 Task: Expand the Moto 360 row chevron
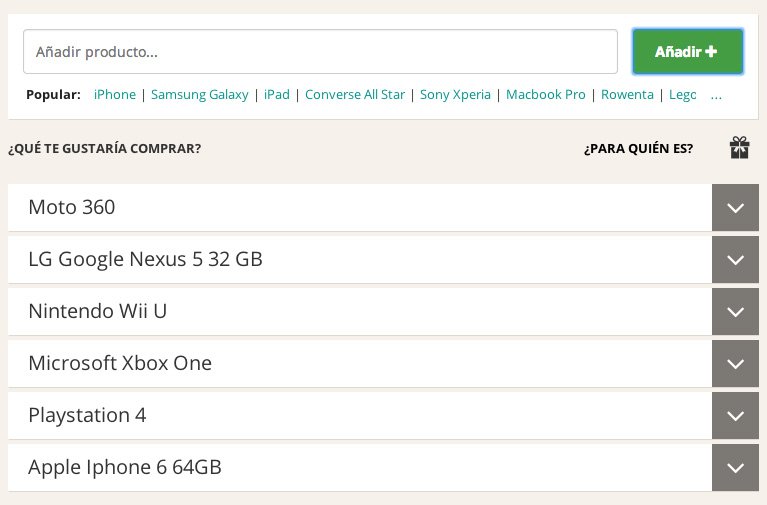tap(735, 207)
